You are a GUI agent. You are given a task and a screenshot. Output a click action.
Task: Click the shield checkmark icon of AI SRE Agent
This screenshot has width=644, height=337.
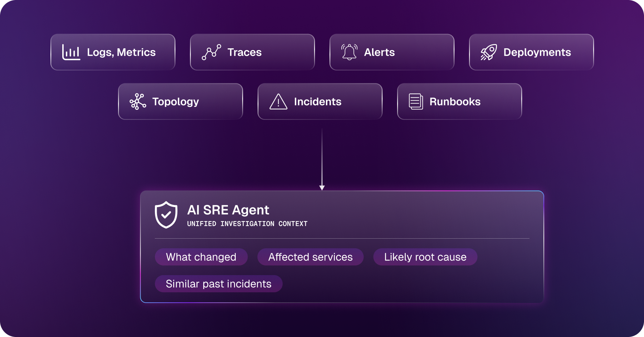click(166, 215)
